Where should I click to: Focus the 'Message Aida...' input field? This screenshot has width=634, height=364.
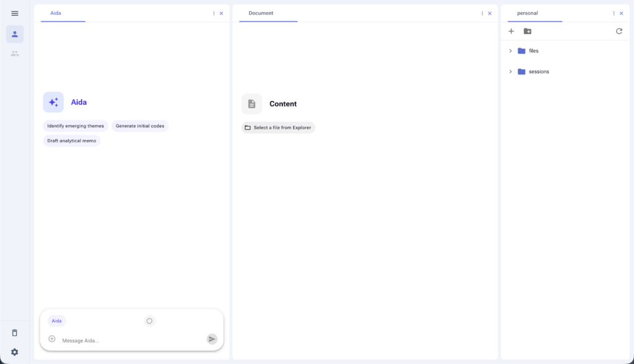point(130,340)
